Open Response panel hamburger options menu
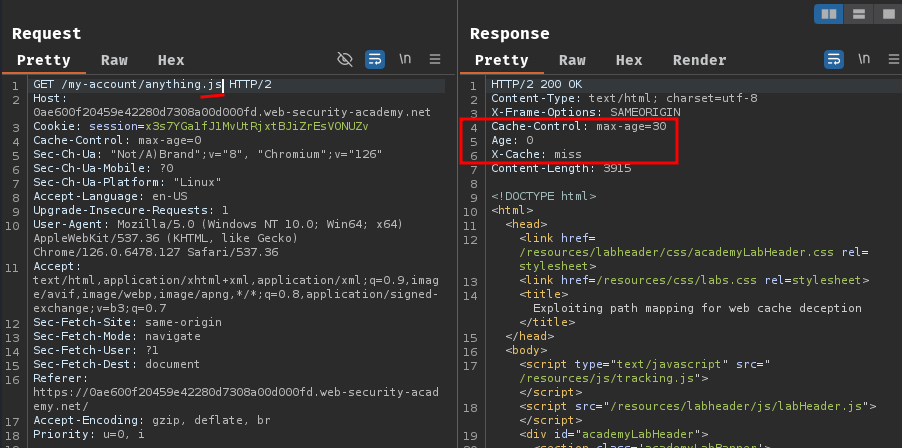The image size is (902, 448). point(894,59)
